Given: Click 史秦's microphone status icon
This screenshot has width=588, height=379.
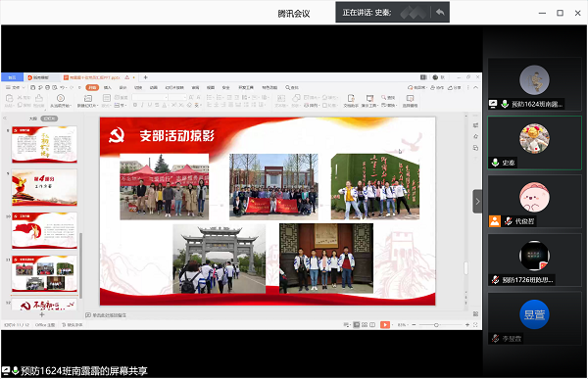Looking at the screenshot, I should [495, 163].
